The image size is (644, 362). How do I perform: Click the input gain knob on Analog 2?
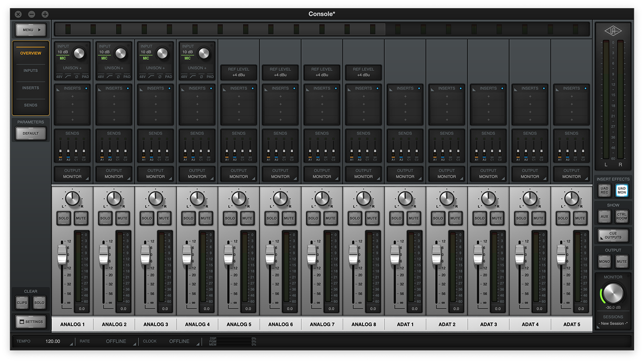pos(121,53)
